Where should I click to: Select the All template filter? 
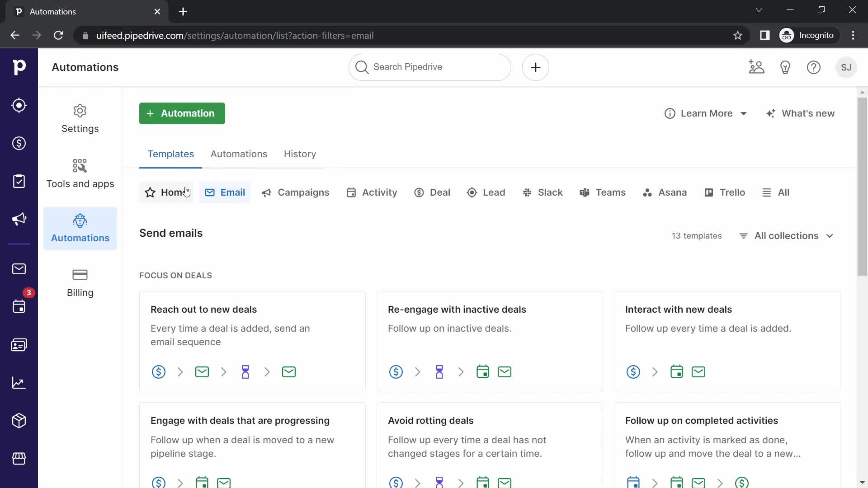[776, 192]
